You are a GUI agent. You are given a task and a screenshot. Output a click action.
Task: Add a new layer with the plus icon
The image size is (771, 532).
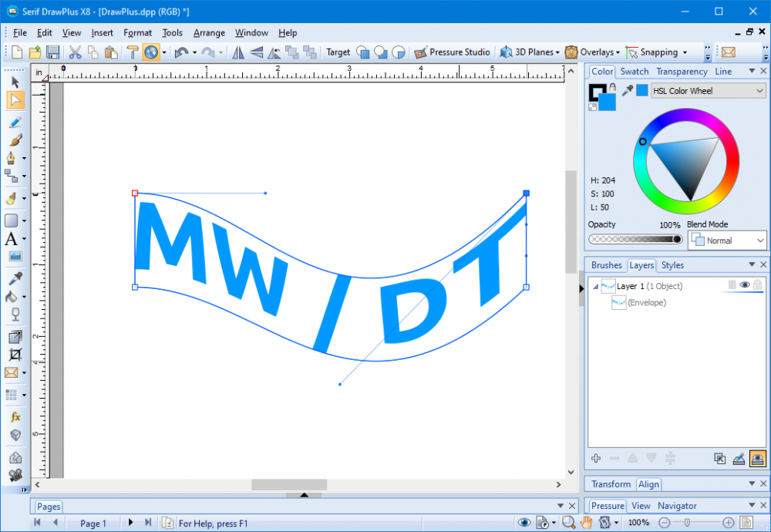pos(596,458)
